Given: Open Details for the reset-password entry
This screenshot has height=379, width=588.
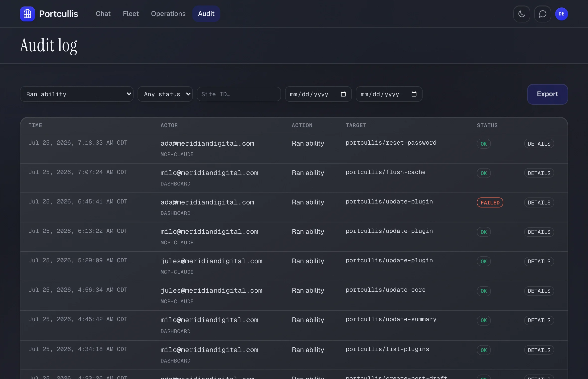Looking at the screenshot, I should coord(539,144).
